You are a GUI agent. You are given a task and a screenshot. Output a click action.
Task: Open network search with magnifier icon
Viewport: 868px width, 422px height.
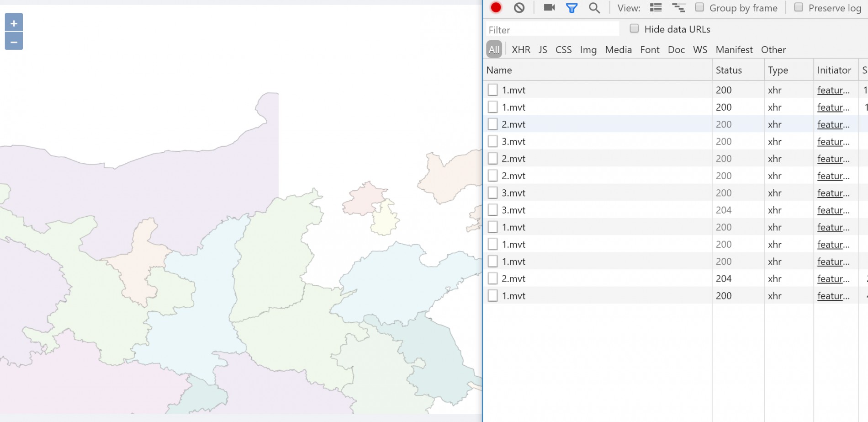click(x=594, y=8)
